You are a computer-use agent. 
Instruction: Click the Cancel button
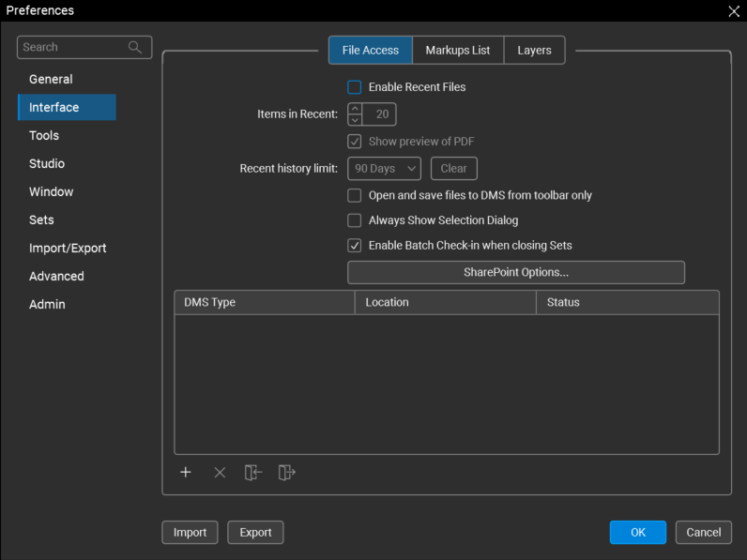tap(704, 533)
